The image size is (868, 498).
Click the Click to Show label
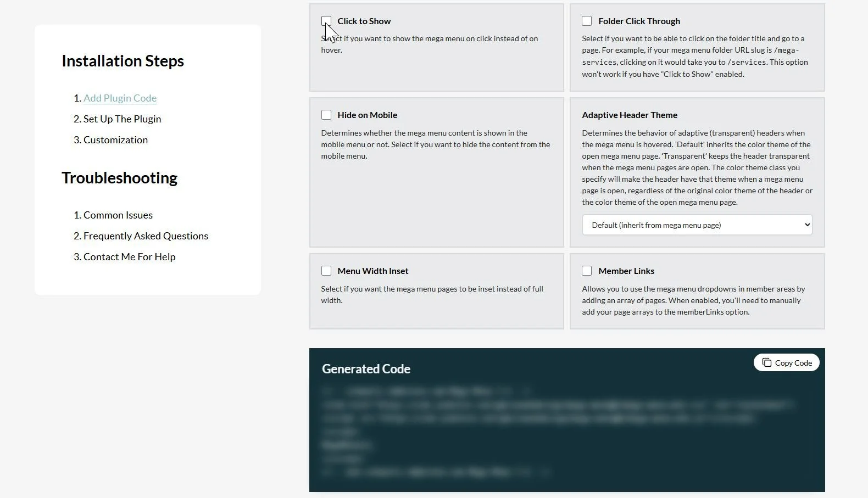tap(364, 21)
